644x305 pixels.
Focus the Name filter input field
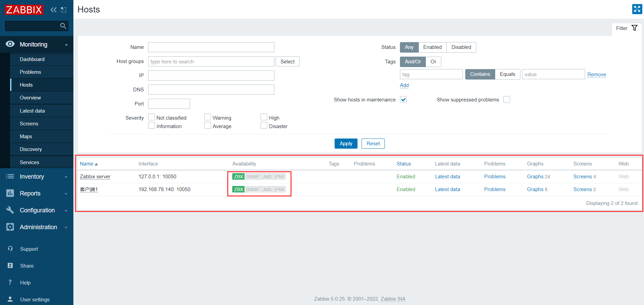coord(211,47)
